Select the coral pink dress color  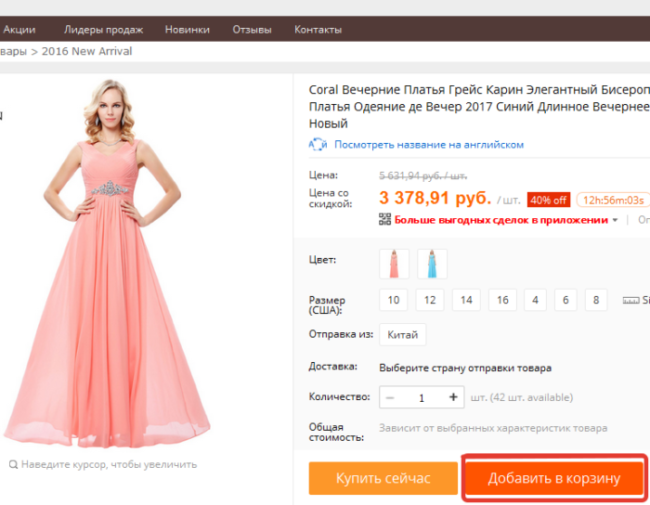pos(394,264)
